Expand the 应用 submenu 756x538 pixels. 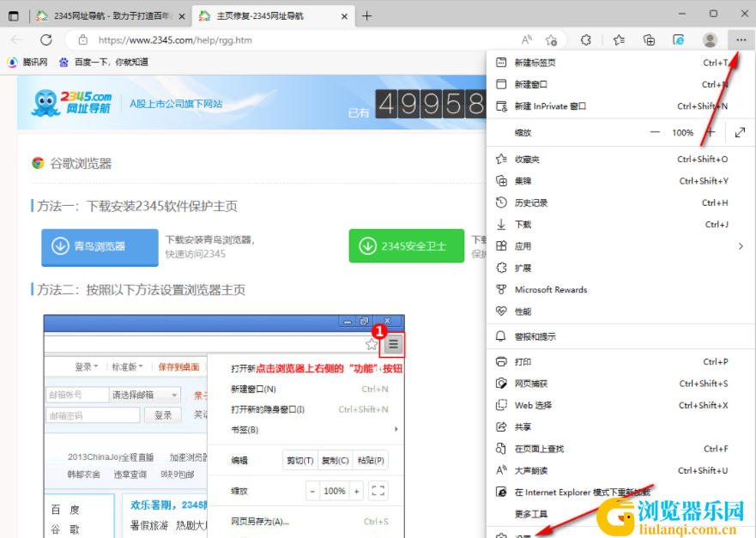(620, 246)
